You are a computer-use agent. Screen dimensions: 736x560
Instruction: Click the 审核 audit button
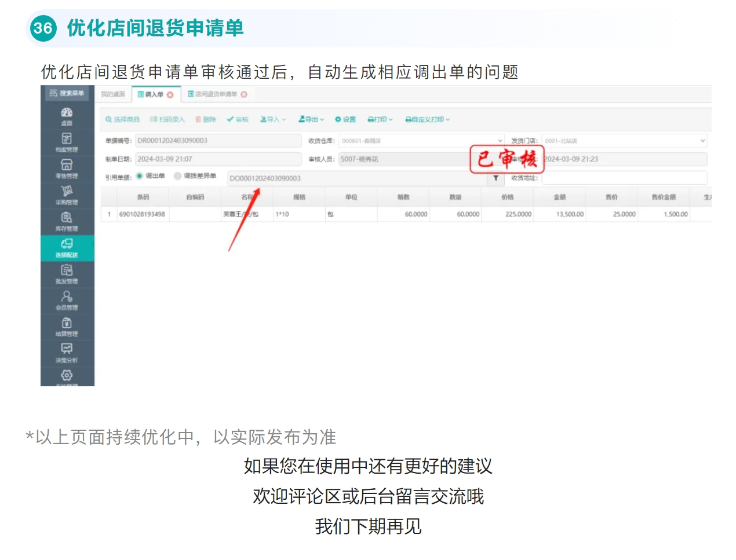(x=237, y=119)
